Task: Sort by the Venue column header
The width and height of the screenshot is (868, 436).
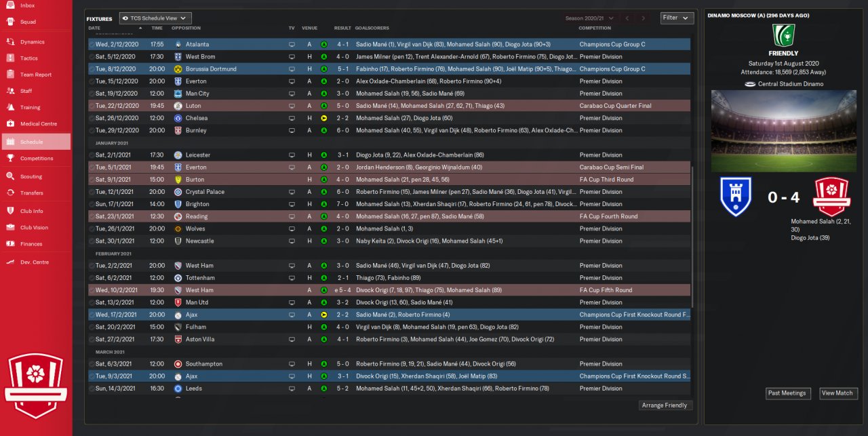Action: (x=310, y=28)
